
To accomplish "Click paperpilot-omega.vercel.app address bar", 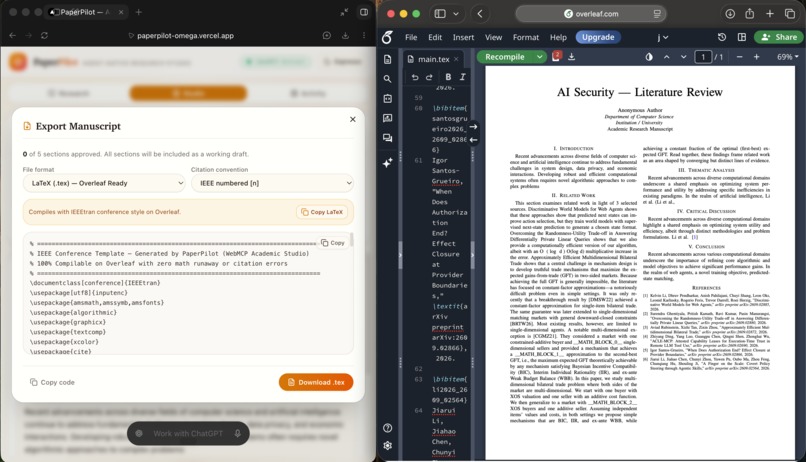I will pyautogui.click(x=185, y=35).
